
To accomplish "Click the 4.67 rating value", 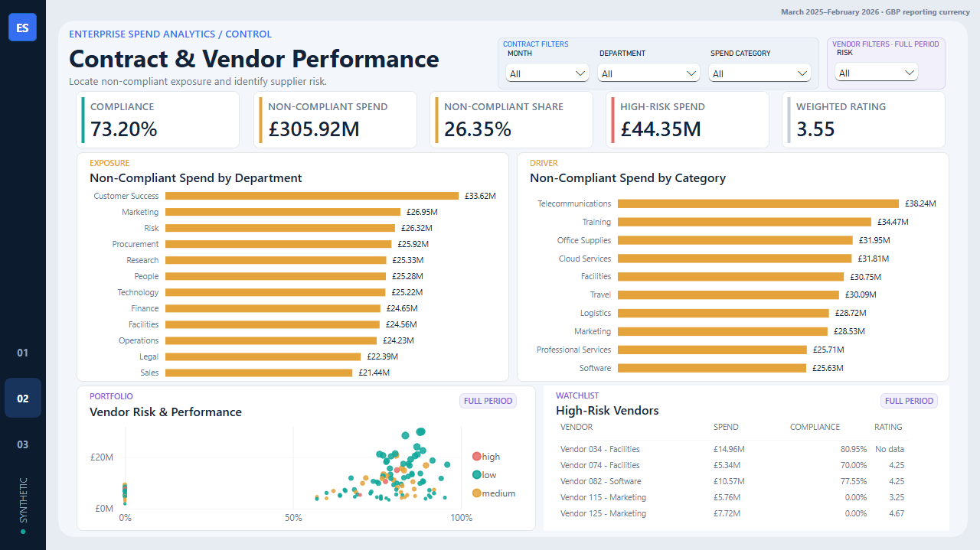I will click(897, 513).
